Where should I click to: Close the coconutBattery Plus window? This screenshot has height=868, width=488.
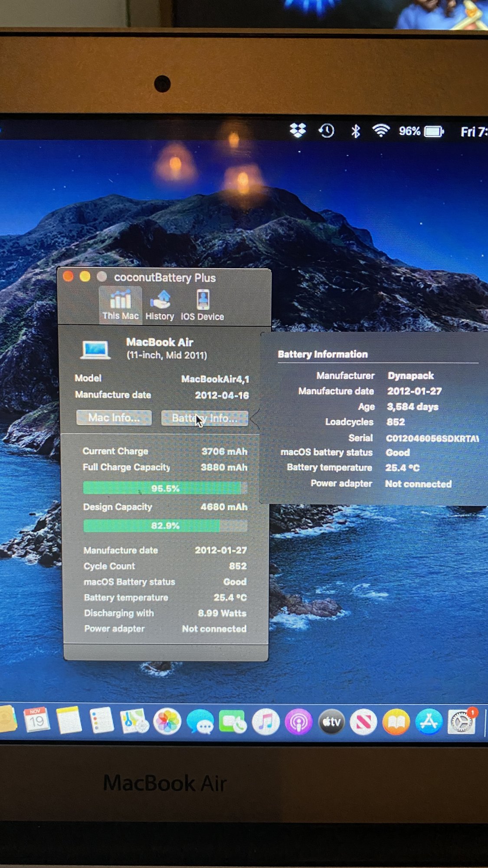69,276
